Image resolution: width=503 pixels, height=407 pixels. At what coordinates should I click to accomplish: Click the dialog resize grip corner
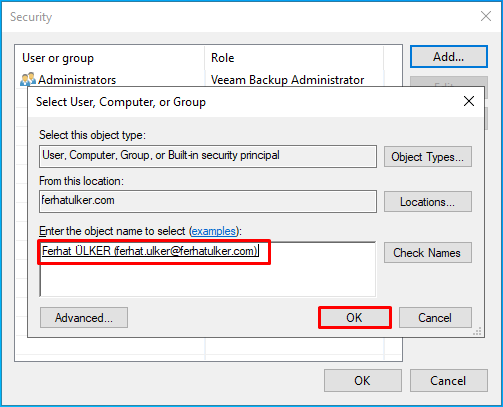pyautogui.click(x=478, y=331)
